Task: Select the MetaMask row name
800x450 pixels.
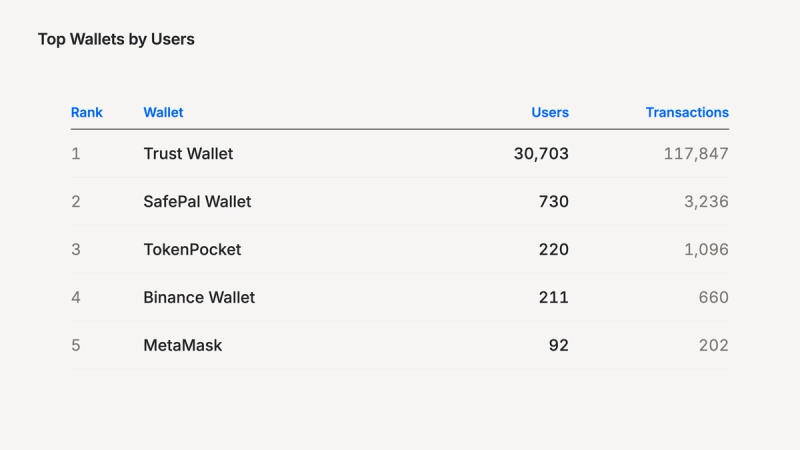Action: [183, 345]
